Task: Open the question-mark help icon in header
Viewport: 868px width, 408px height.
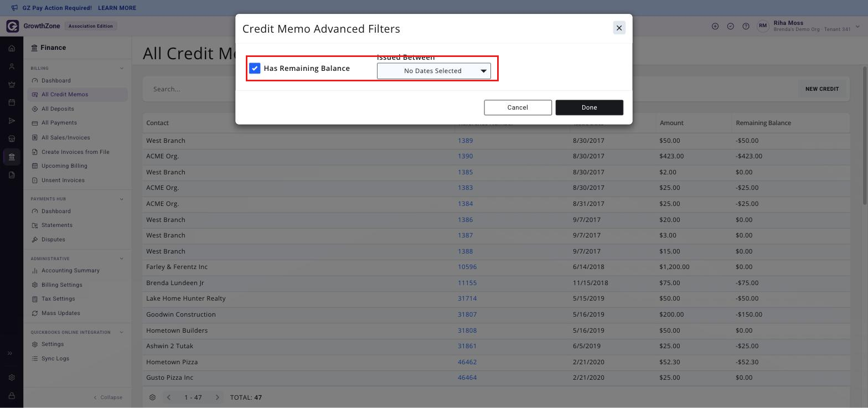Action: pos(746,26)
